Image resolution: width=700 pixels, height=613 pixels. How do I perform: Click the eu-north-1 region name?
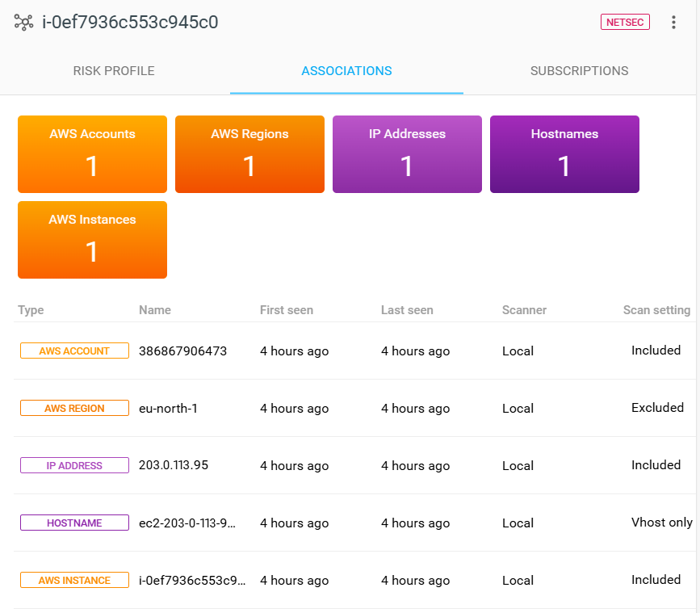[x=168, y=409]
